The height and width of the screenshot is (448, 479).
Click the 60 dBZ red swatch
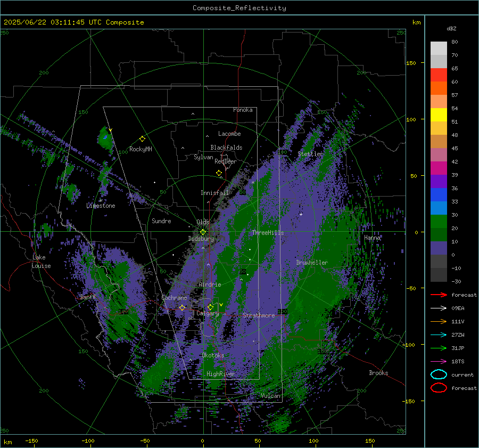tap(439, 75)
